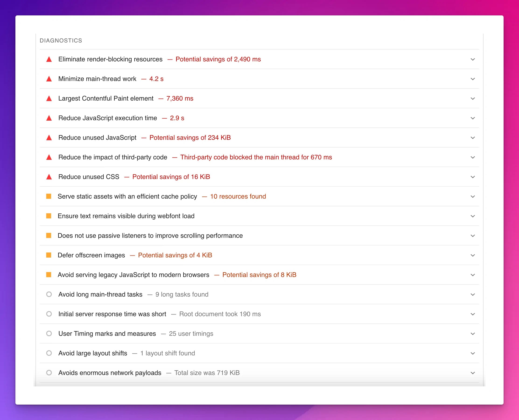Click orange square beside legacy JavaScript audit

click(49, 275)
